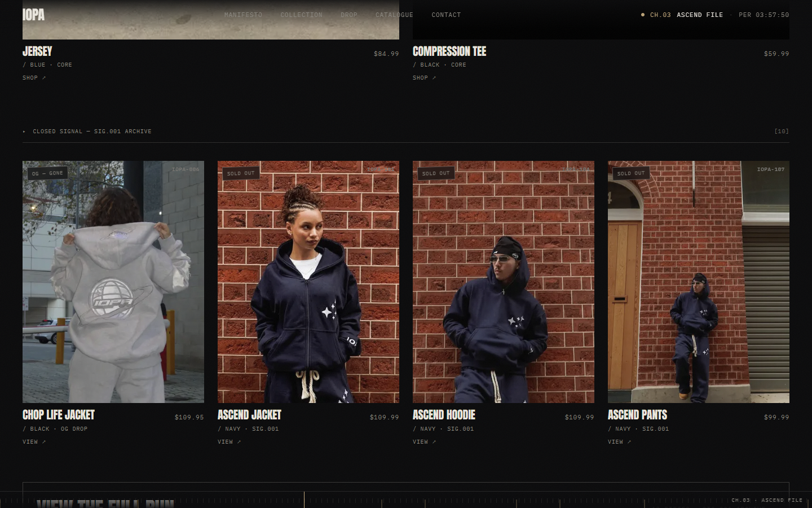
Task: Click Shop link under Compression Tee
Action: [424, 78]
